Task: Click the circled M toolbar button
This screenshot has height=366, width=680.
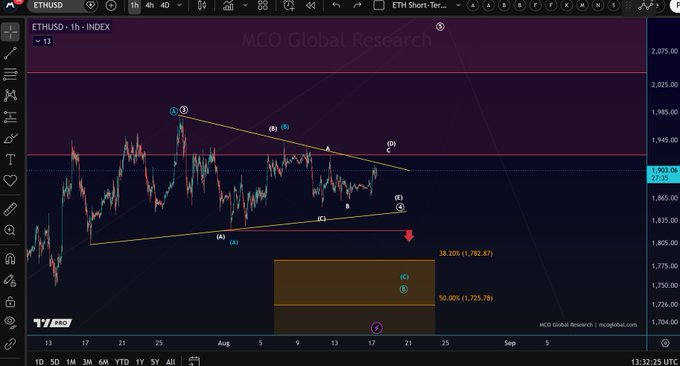Action: [x=582, y=6]
